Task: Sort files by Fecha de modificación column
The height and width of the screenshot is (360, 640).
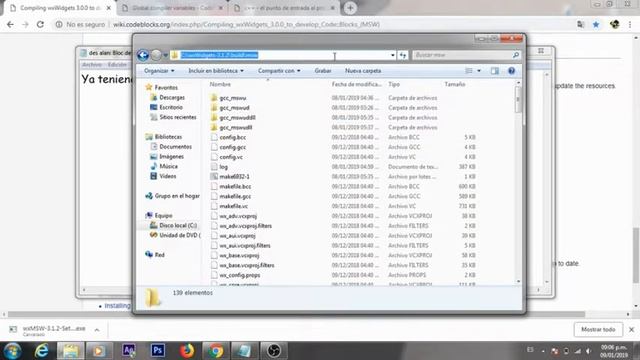Action: [x=356, y=84]
